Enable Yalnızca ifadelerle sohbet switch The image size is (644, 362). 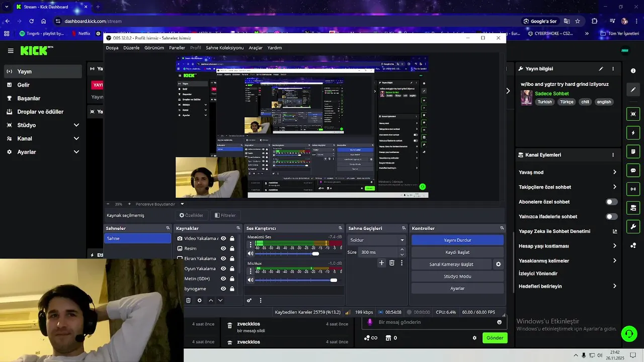coord(611,217)
